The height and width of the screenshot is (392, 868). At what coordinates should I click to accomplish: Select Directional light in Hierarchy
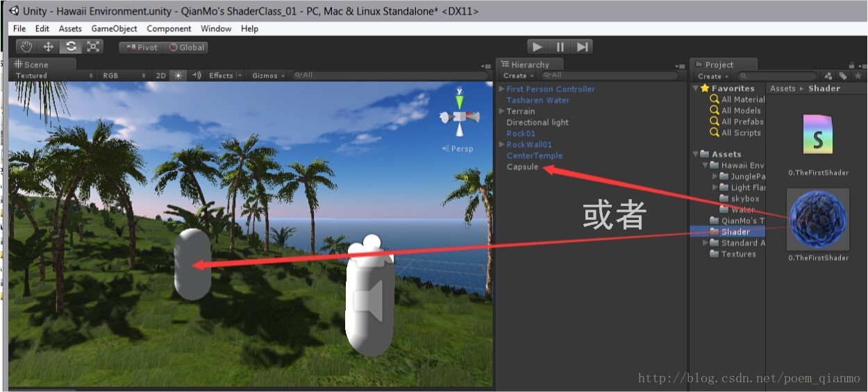(x=537, y=122)
